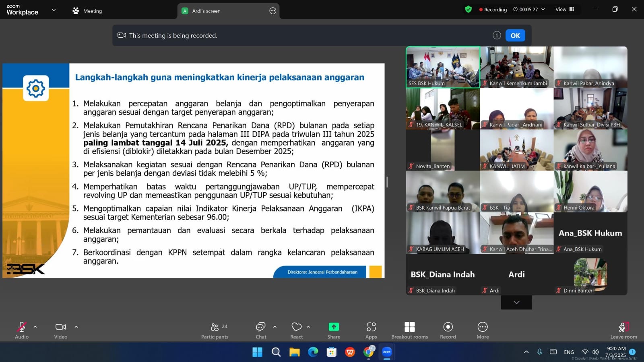
Task: Launch Microsoft Edge from the taskbar
Action: (313, 352)
